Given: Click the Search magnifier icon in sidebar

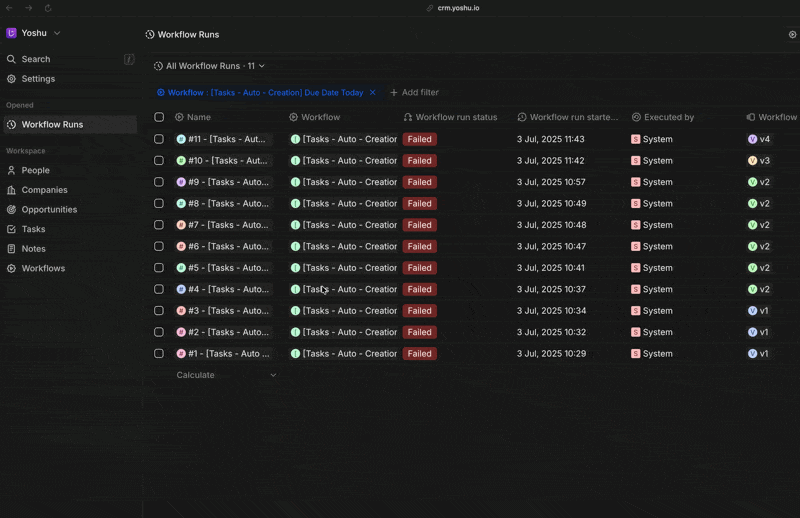Looking at the screenshot, I should [x=12, y=60].
